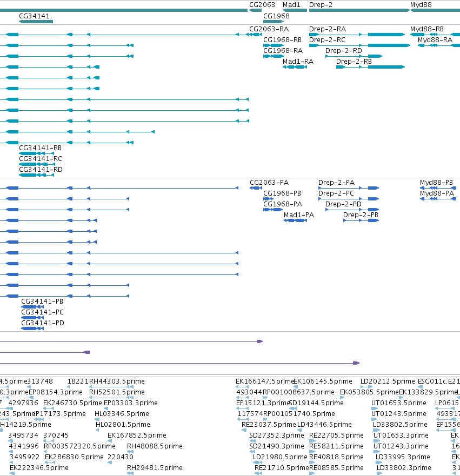Viewport: 460px width, 476px height.
Task: Select protein CG2063-PA
Action: pyautogui.click(x=269, y=183)
